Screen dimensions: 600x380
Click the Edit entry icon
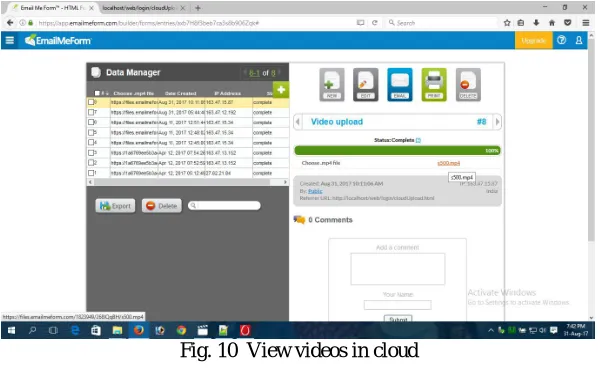point(365,85)
